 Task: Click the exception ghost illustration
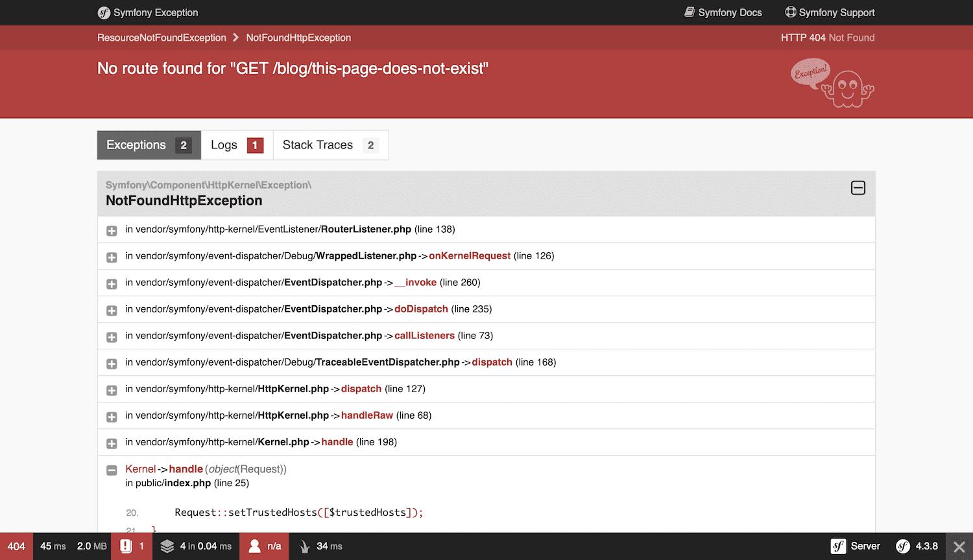point(832,83)
